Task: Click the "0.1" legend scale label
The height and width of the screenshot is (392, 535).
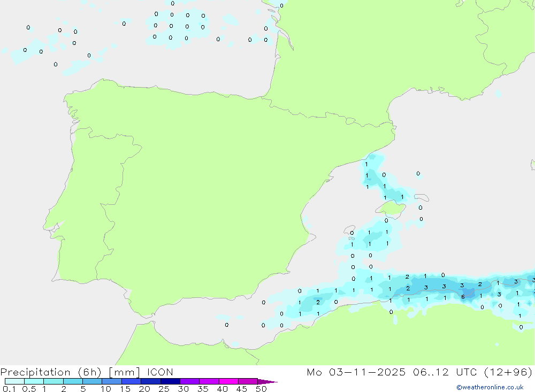Action: 9,389
